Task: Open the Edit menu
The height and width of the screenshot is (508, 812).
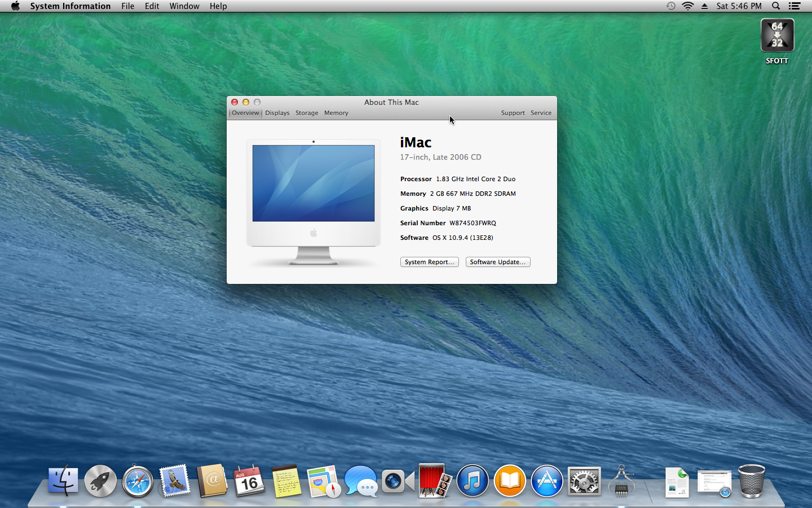Action: point(152,6)
